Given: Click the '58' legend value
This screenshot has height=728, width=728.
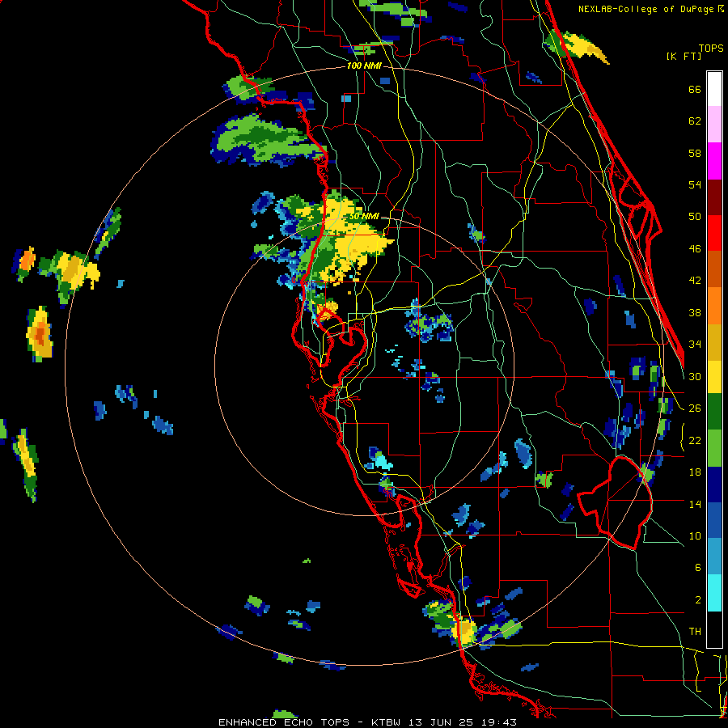Looking at the screenshot, I should coord(695,153).
